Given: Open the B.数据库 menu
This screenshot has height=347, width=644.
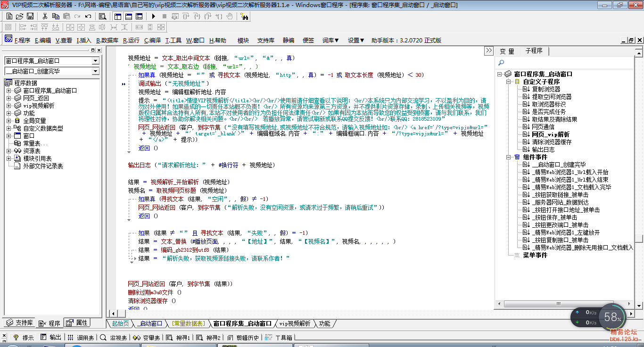Looking at the screenshot, I should click(107, 41).
